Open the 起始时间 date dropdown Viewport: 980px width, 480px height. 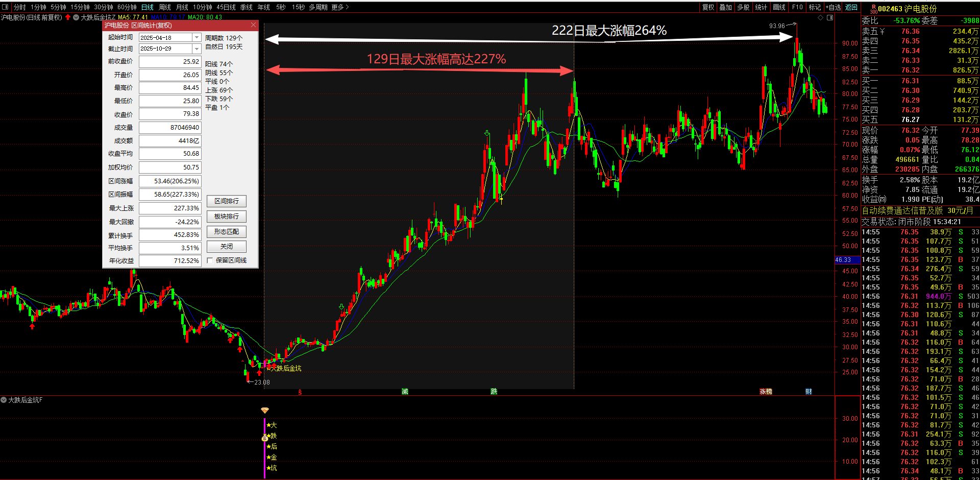tap(197, 37)
